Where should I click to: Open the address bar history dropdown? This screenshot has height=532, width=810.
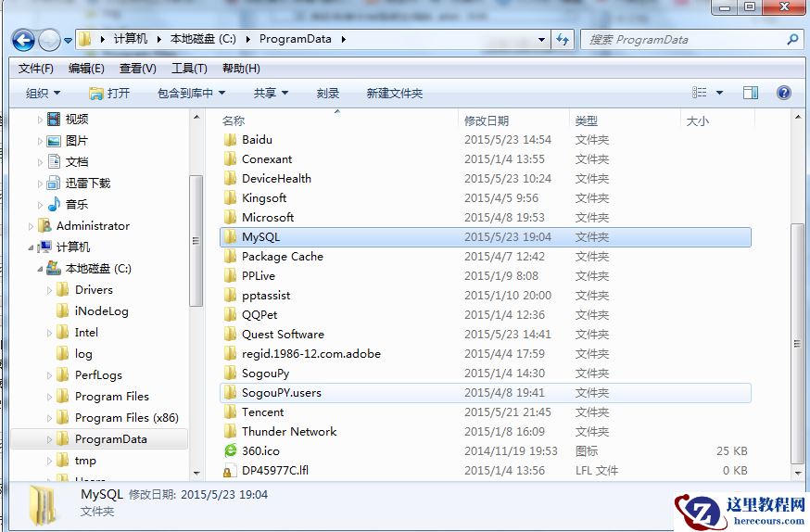point(541,40)
